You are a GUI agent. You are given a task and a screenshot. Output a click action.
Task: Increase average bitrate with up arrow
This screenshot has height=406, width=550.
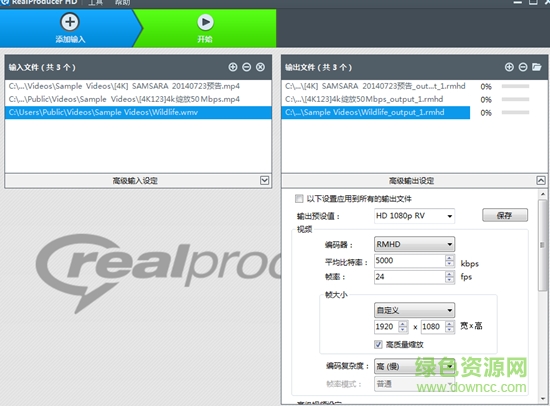click(x=450, y=258)
